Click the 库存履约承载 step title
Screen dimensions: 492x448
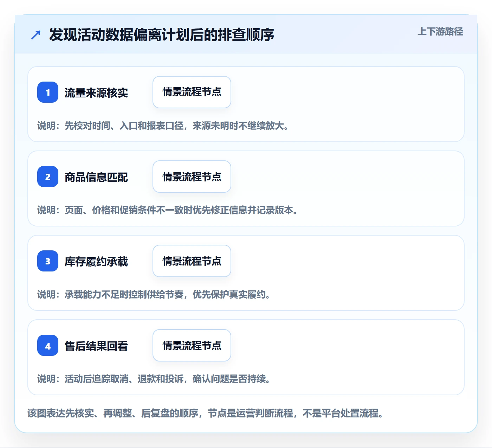point(96,262)
